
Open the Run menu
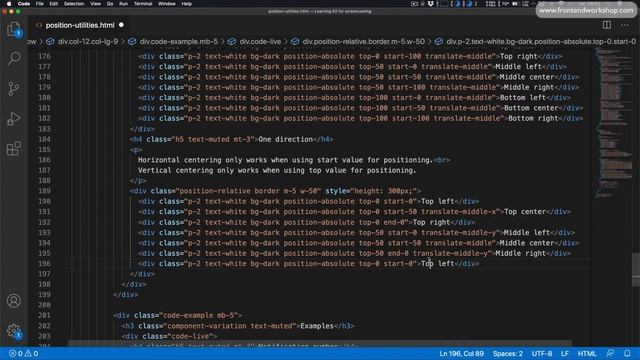(123, 4)
